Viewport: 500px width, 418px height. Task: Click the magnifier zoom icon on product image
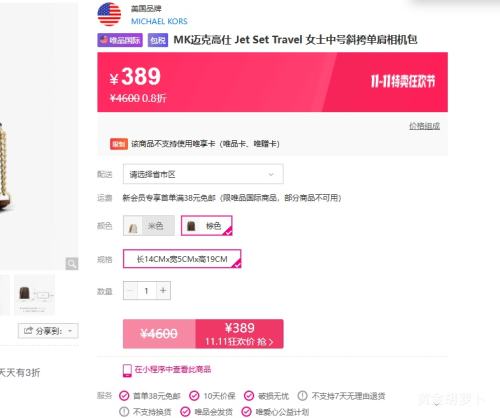click(72, 264)
